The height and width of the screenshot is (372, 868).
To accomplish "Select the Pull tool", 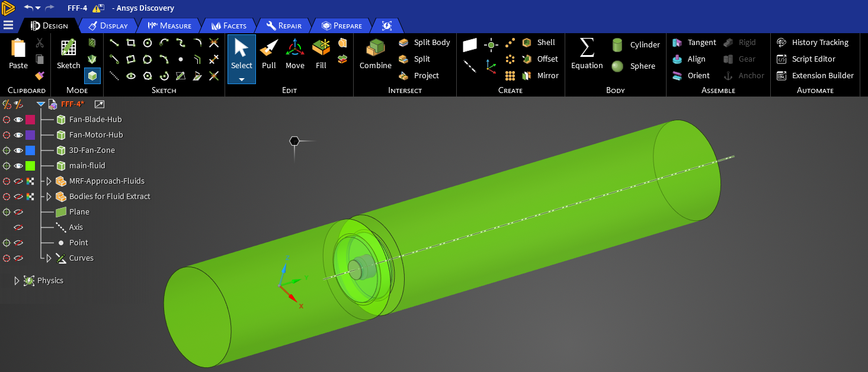I will [x=269, y=54].
